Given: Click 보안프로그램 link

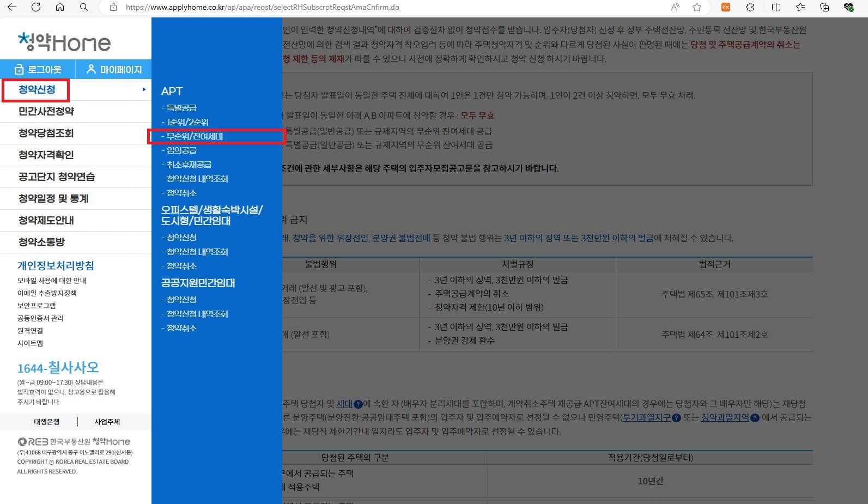Looking at the screenshot, I should coord(37,306).
